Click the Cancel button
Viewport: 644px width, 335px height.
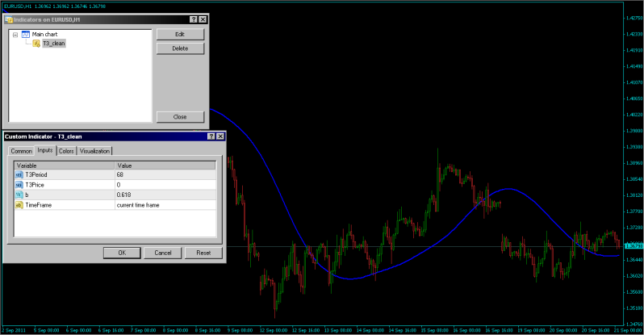point(163,253)
